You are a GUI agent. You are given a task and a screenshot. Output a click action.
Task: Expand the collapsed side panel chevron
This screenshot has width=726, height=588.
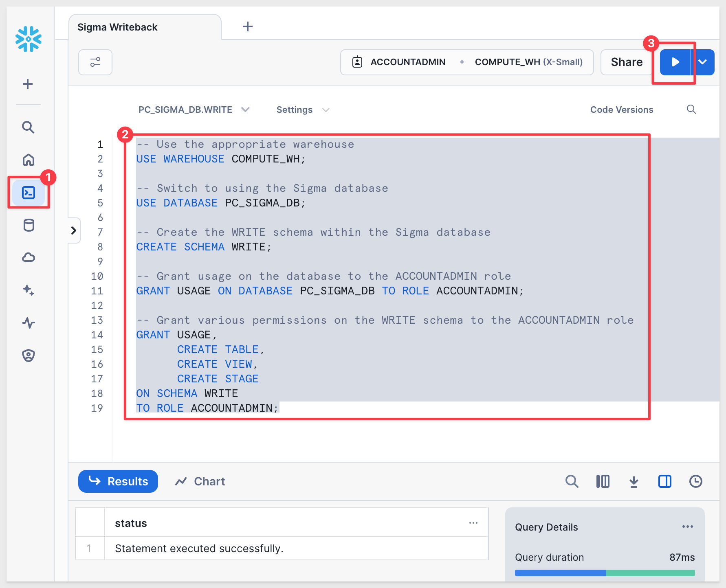tap(74, 230)
